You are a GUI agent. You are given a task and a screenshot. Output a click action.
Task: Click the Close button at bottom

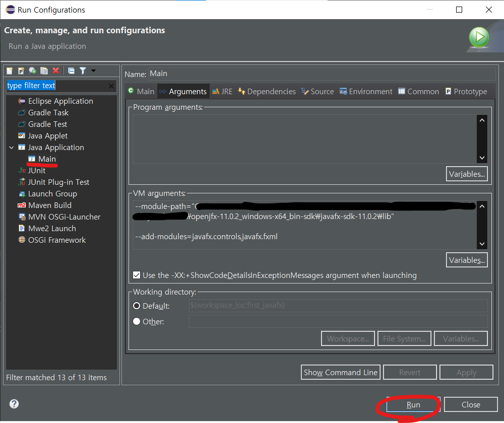click(x=471, y=404)
